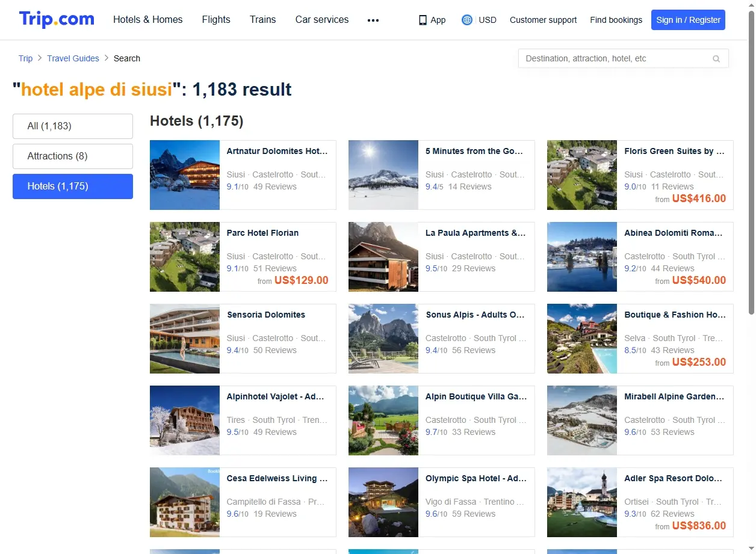Open Mirabell Alpine Garden thumbnail
Viewport: 756px width, 554px height.
click(x=582, y=420)
